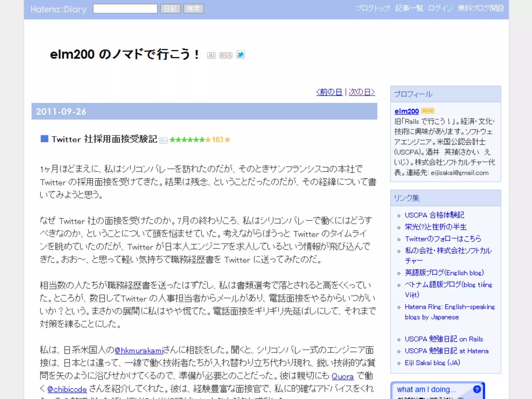Click the 103 star count
Viewport: 532px width, 399px height.
point(217,140)
